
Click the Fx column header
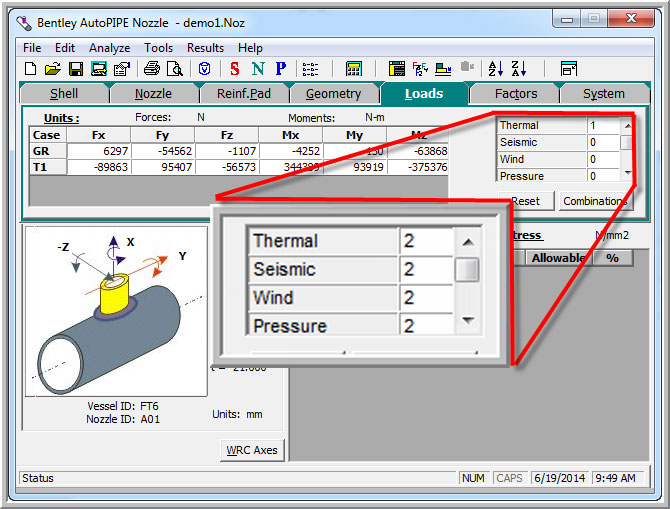pos(99,135)
